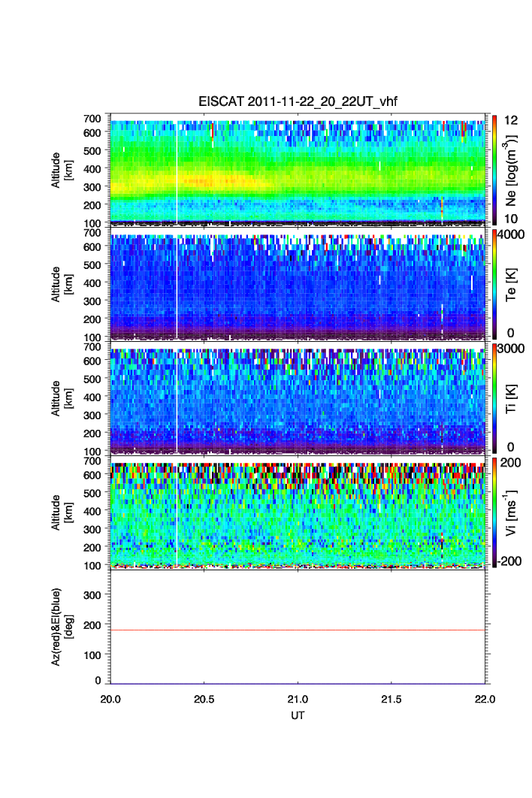The height and width of the screenshot is (798, 532).
Task: Click the blue elevation line at zero degrees
Action: tap(298, 684)
